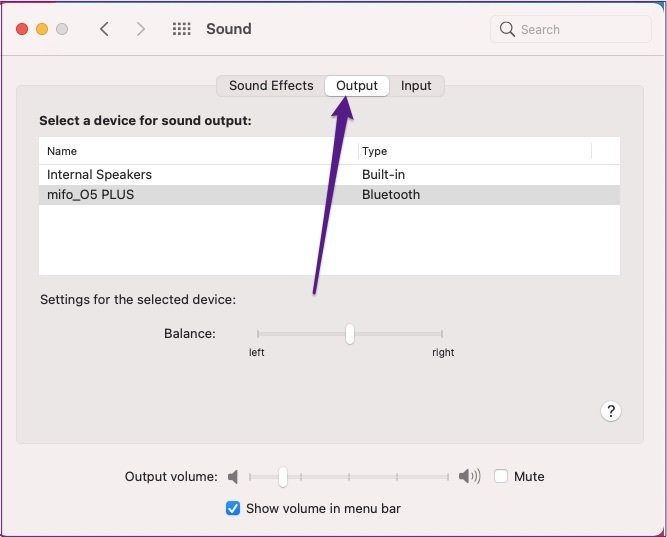667x537 pixels.
Task: Click the search magnifier icon
Action: [507, 29]
